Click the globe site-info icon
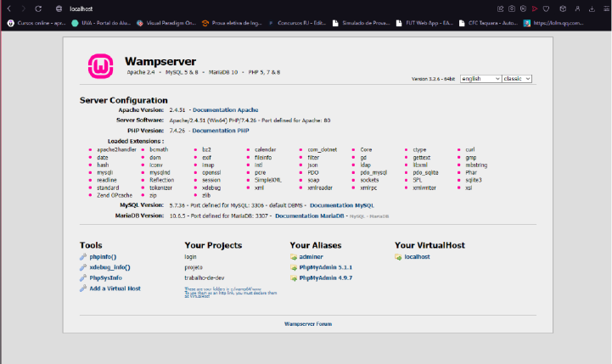612x364 pixels. point(59,8)
